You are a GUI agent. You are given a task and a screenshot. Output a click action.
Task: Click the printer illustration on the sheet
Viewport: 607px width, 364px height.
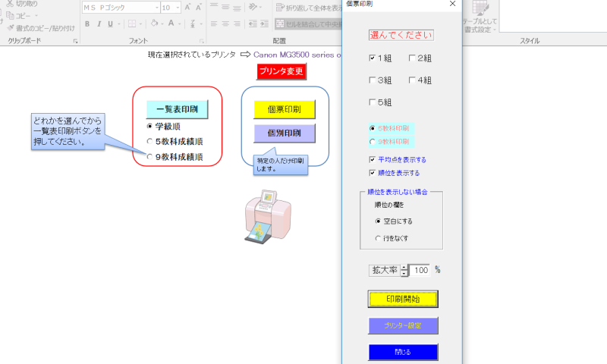(268, 217)
